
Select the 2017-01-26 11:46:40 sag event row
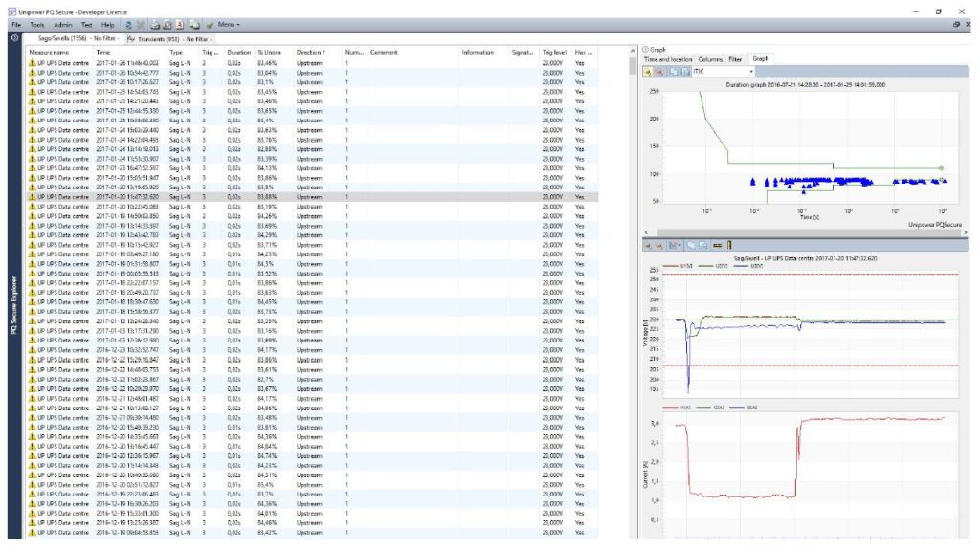[126, 62]
